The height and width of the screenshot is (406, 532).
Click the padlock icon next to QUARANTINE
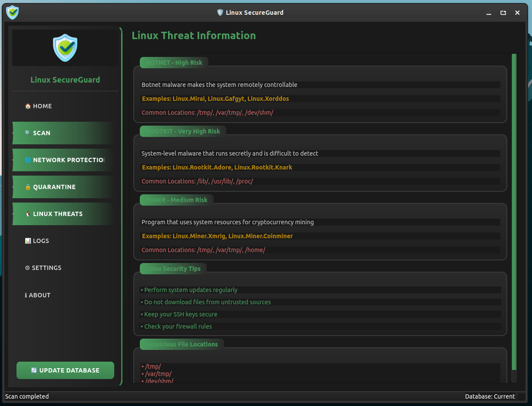(x=28, y=187)
